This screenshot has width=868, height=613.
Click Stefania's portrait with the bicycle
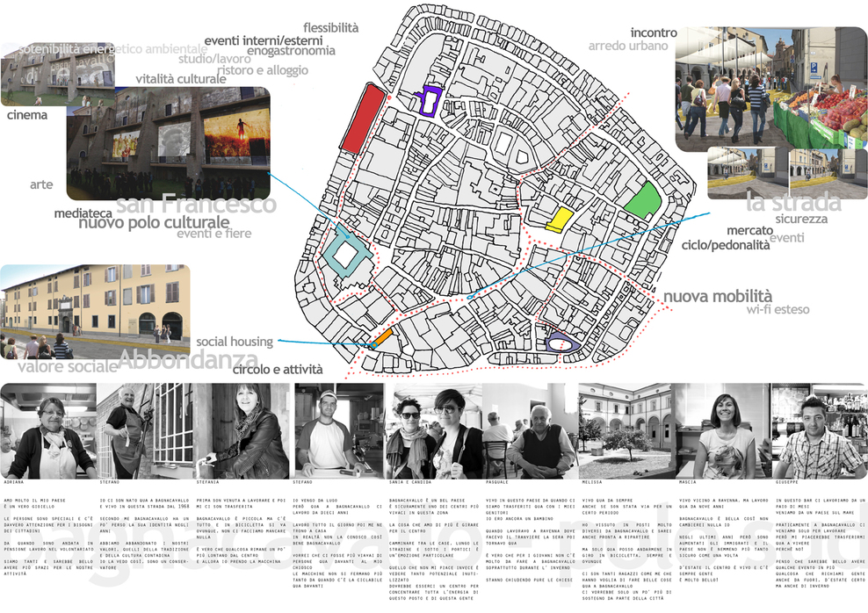[241, 431]
